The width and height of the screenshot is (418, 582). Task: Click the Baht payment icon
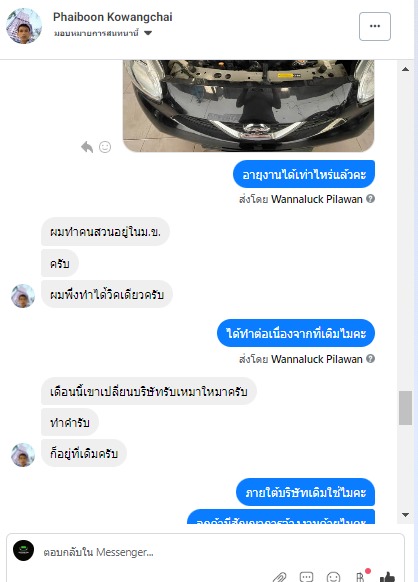tap(360, 577)
